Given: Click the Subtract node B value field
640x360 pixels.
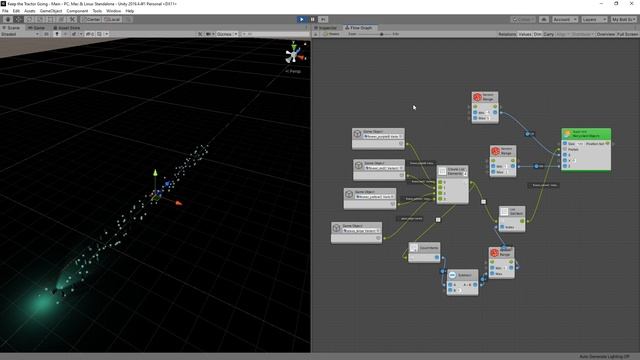Looking at the screenshot, I should pos(459,290).
